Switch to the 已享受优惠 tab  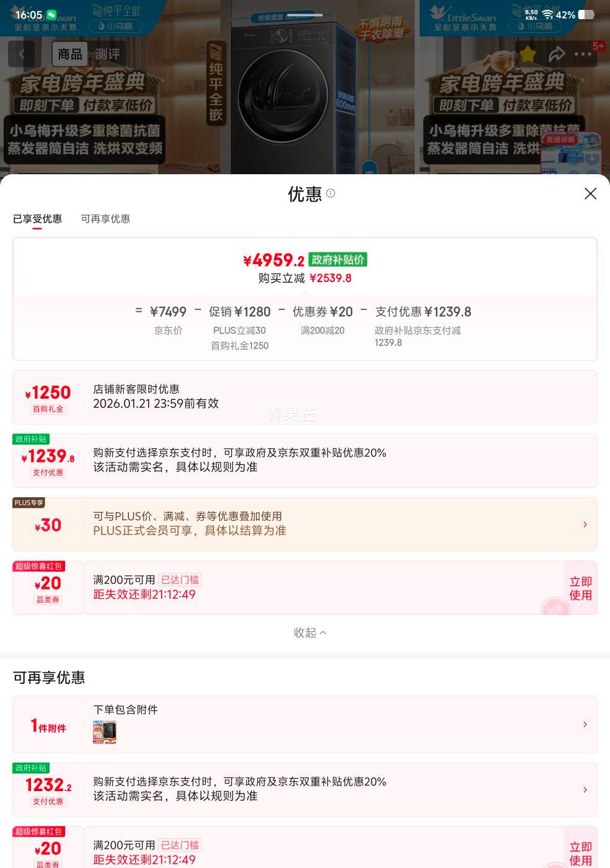[37, 219]
